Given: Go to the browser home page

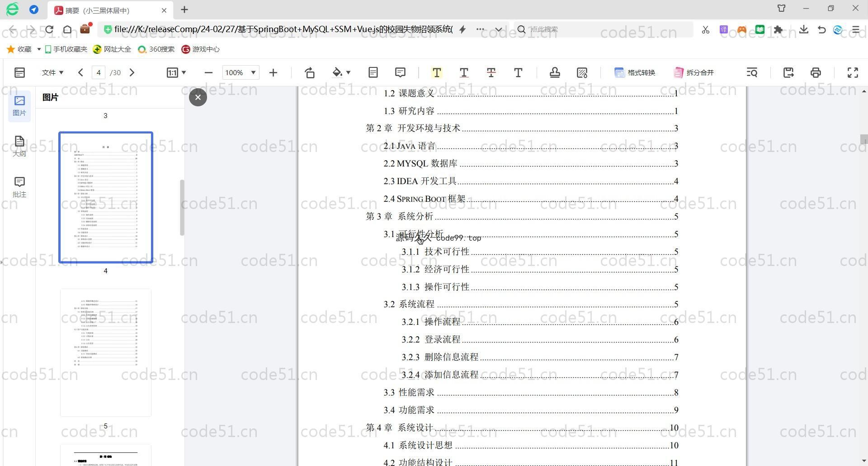Looking at the screenshot, I should pyautogui.click(x=67, y=29).
